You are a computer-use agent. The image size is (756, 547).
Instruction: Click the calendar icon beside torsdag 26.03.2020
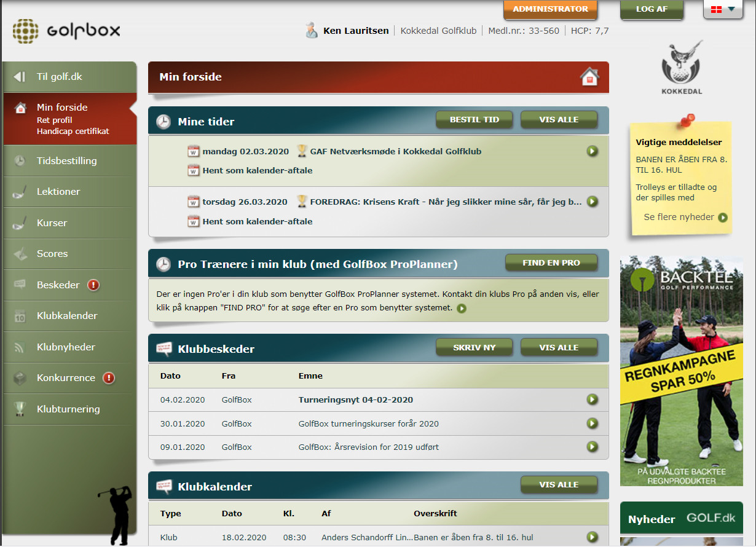tap(194, 202)
